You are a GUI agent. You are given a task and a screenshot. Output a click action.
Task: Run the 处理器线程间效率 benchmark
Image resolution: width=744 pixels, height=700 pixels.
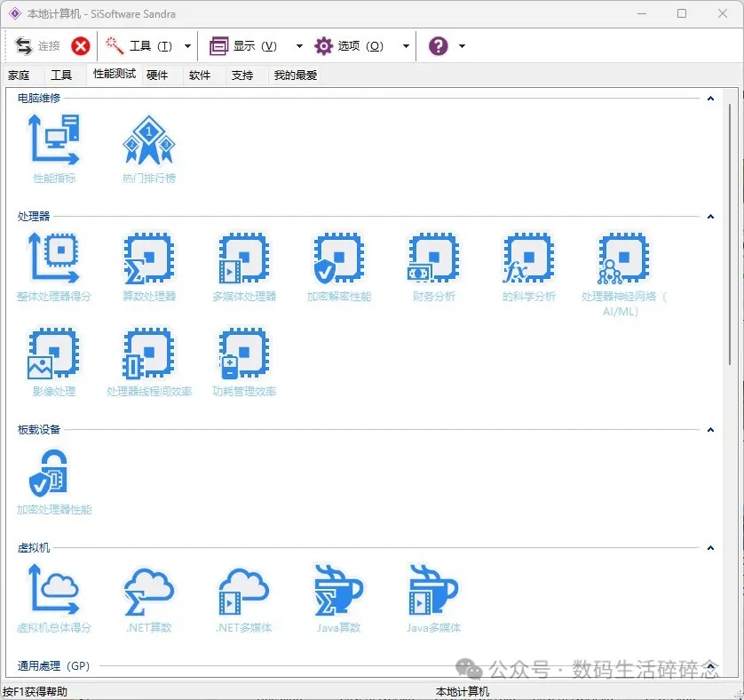click(x=149, y=362)
